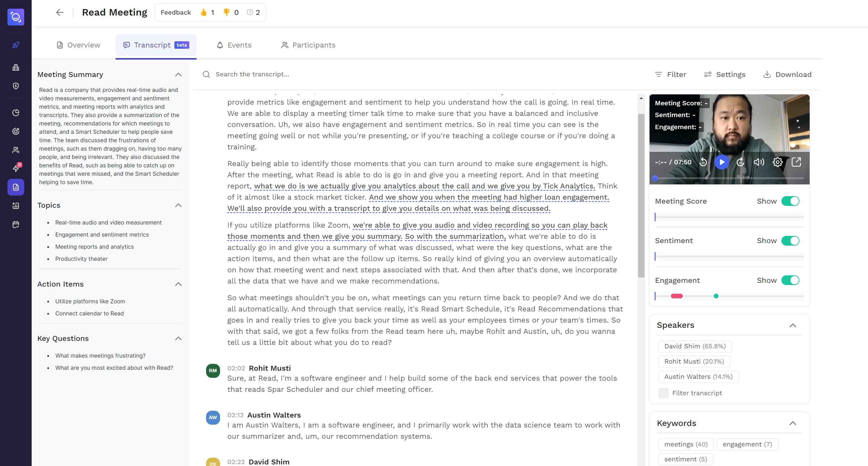Give thumbs down feedback
This screenshot has height=466, width=868.
[227, 12]
